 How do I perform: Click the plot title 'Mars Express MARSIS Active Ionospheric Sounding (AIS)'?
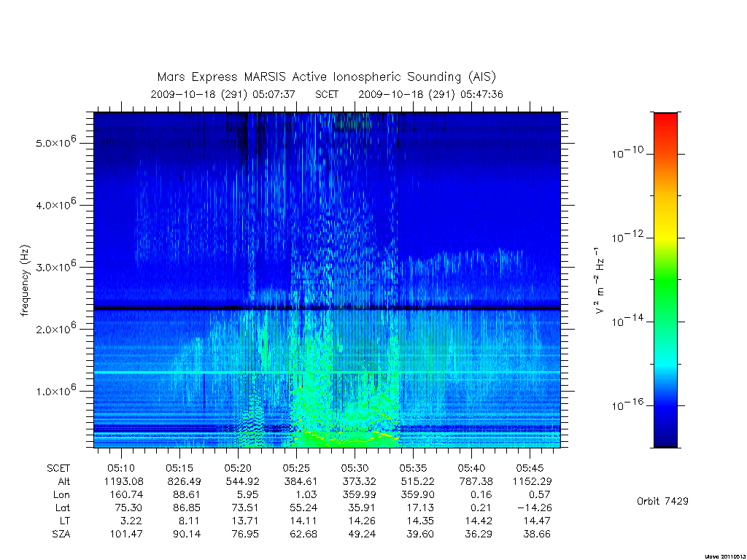point(326,77)
